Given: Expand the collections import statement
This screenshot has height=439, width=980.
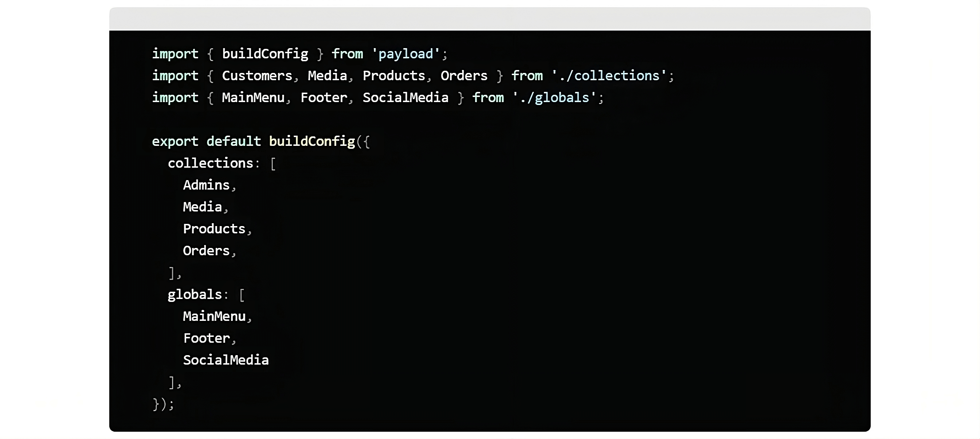Looking at the screenshot, I should click(x=412, y=75).
